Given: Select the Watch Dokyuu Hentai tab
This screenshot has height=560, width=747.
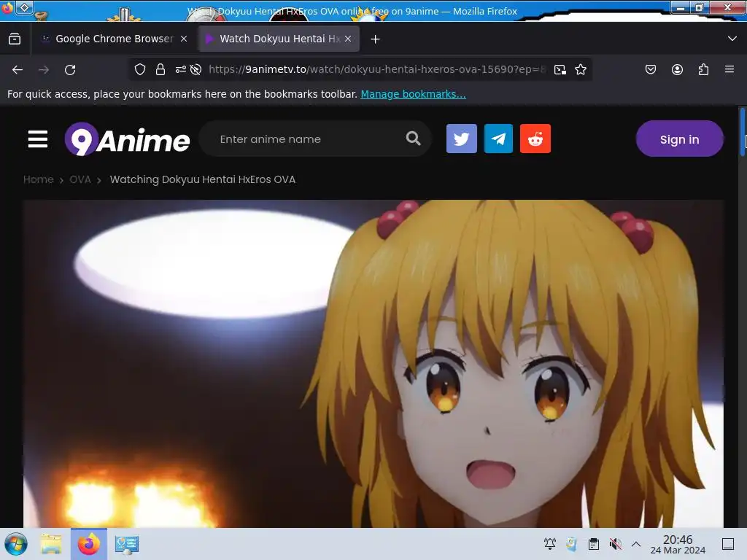Looking at the screenshot, I should click(x=279, y=39).
